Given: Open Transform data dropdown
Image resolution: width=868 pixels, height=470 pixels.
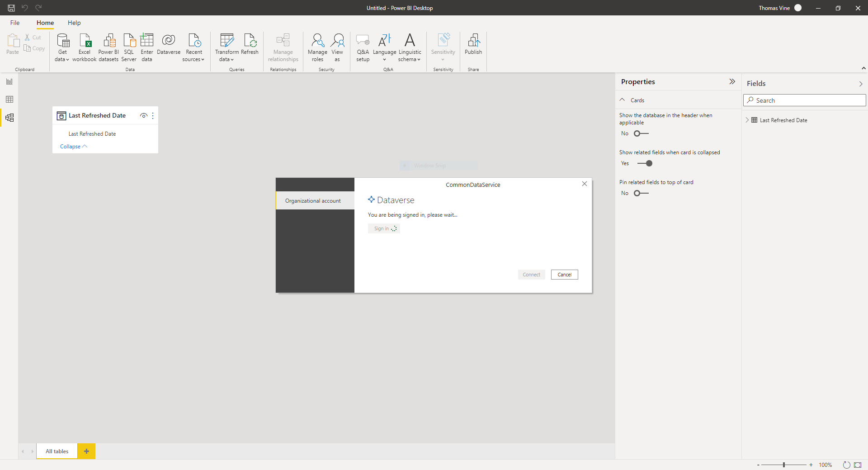Looking at the screenshot, I should coord(227,47).
